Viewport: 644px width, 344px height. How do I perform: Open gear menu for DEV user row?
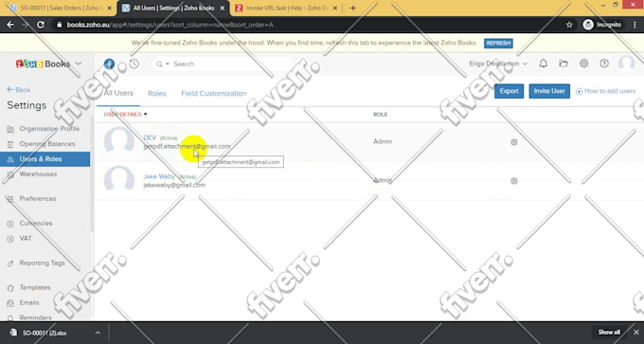514,142
